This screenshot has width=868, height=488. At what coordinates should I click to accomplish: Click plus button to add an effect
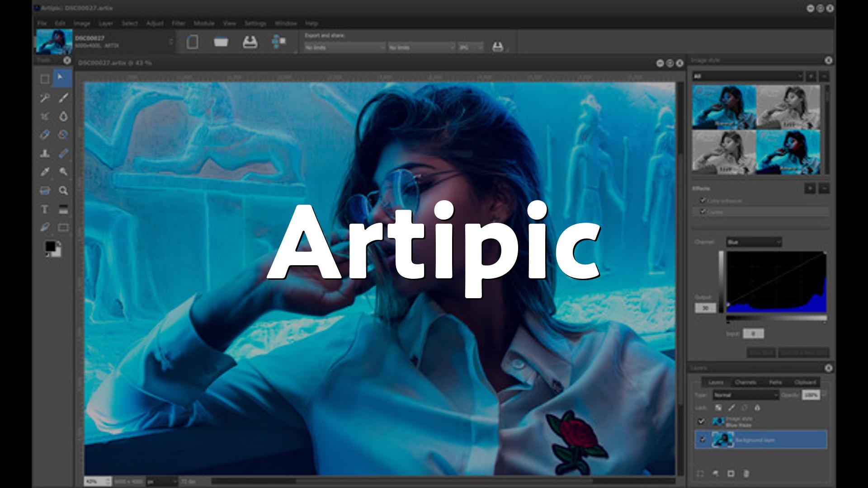pyautogui.click(x=810, y=188)
